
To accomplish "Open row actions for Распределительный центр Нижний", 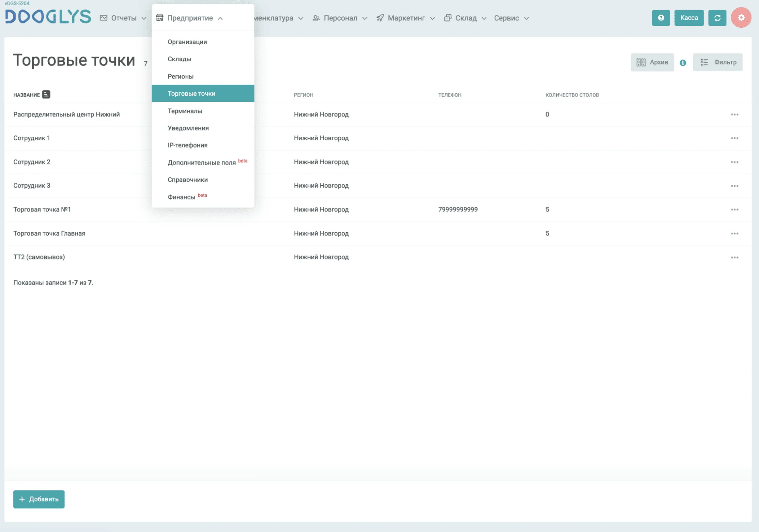I will point(734,115).
